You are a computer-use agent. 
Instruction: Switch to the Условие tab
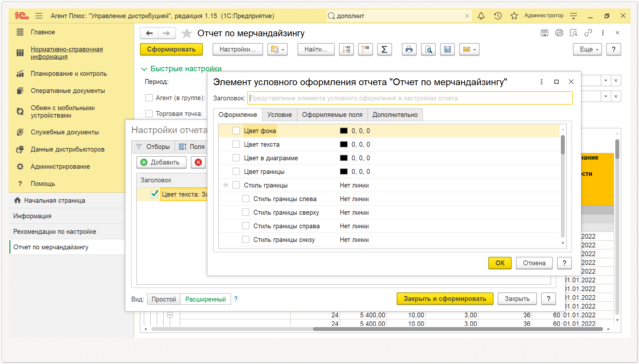[279, 115]
